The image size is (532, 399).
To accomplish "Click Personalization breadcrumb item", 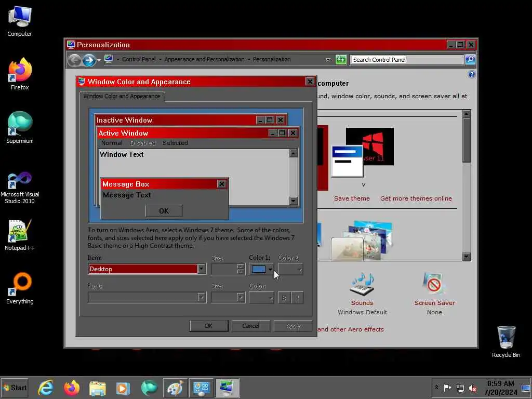I will click(x=272, y=59).
